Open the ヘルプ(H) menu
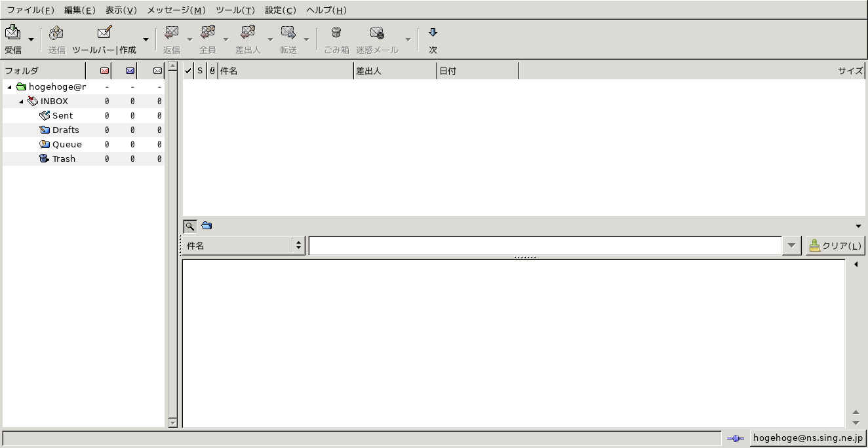Screen dimensions: 868x448 pyautogui.click(x=326, y=10)
